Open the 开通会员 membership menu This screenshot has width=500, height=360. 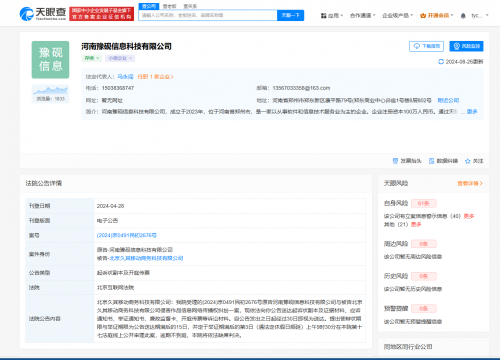pyautogui.click(x=437, y=16)
